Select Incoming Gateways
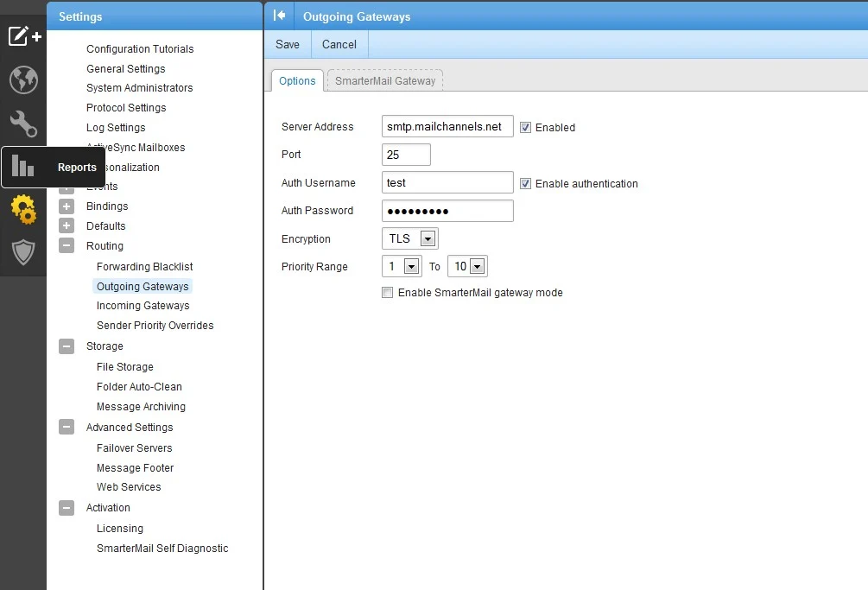Viewport: 868px width, 590px height. coord(143,306)
